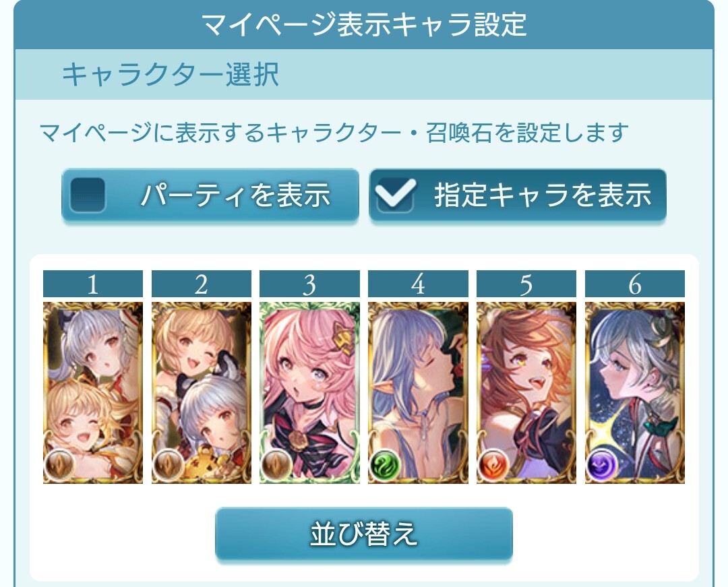Choose the blue-haired elf character card in slot 4
Viewport: 728px width, 587px height.
coord(418,393)
